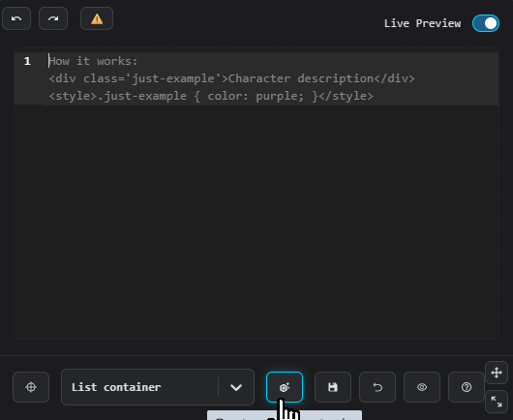Click the 'Live Preview' label text
Viewport: 513px width, 420px height.
(x=422, y=23)
